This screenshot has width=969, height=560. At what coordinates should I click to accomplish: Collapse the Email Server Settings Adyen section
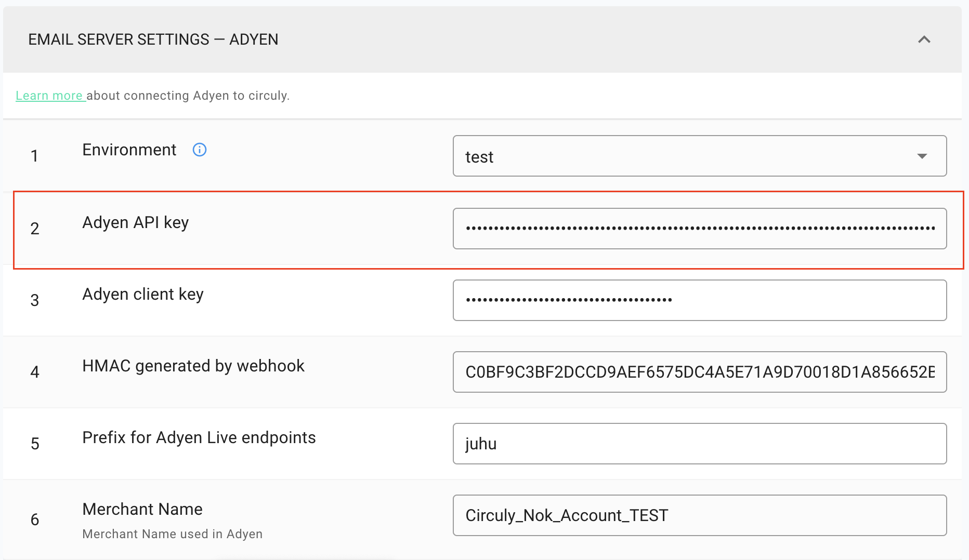pos(924,39)
